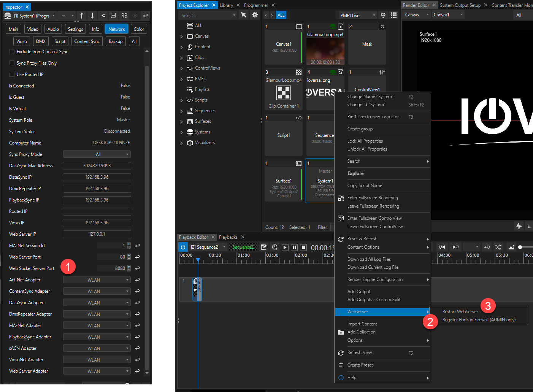Click the image mountain icon near zoom slider
This screenshot has width=533, height=392.
[x=511, y=247]
